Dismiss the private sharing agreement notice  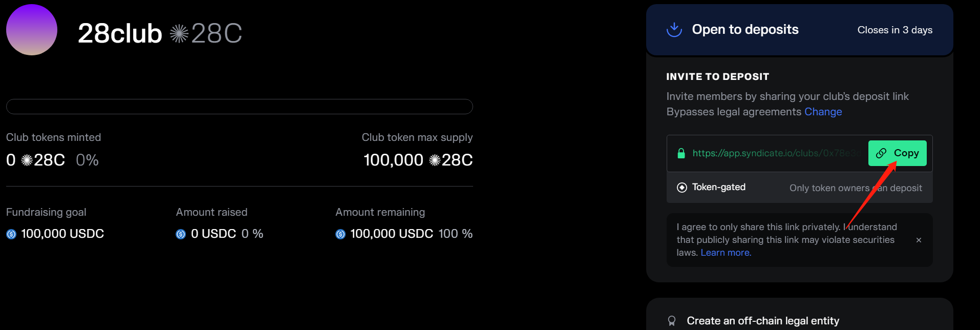coord(919,240)
